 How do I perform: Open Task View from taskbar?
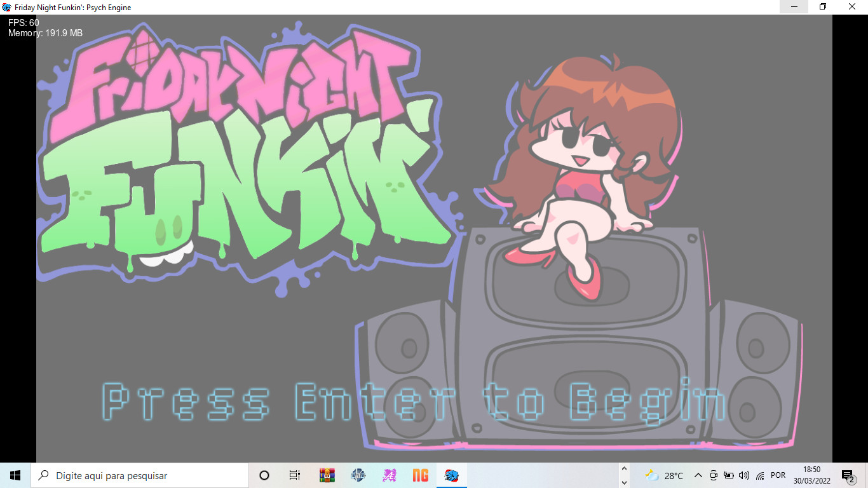[x=295, y=475]
